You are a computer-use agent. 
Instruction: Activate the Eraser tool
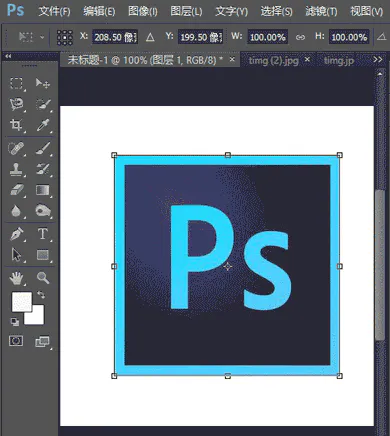point(16,190)
